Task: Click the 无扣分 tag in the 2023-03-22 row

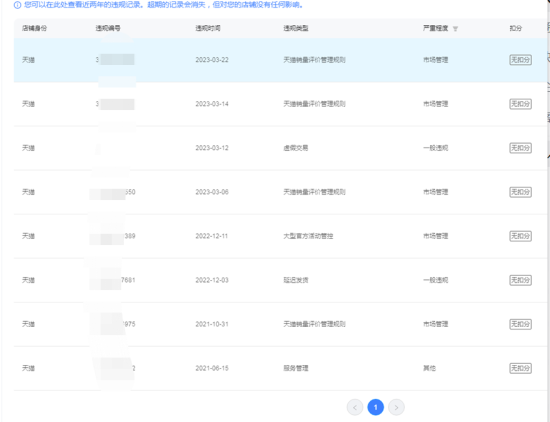Action: (x=520, y=60)
